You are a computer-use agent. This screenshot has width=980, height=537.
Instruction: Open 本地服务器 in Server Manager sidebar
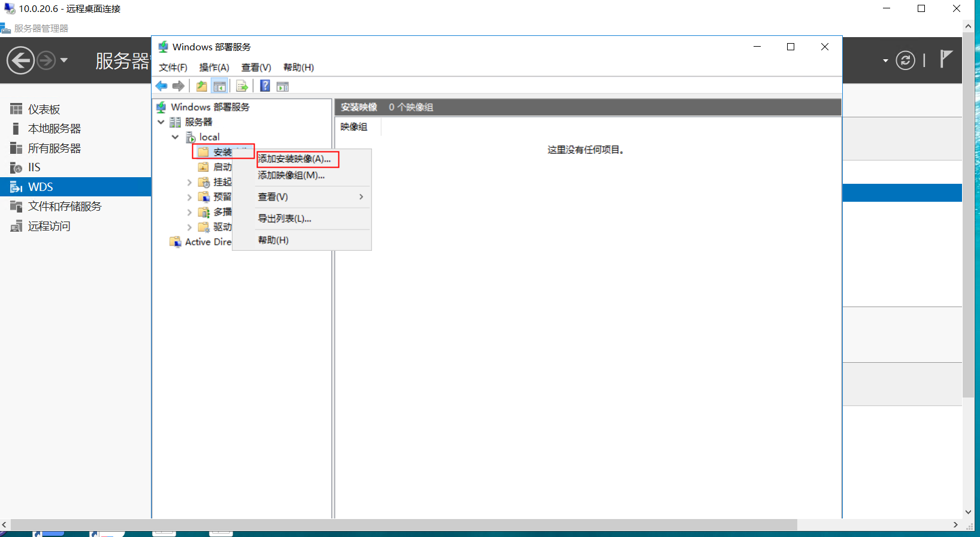pyautogui.click(x=75, y=129)
